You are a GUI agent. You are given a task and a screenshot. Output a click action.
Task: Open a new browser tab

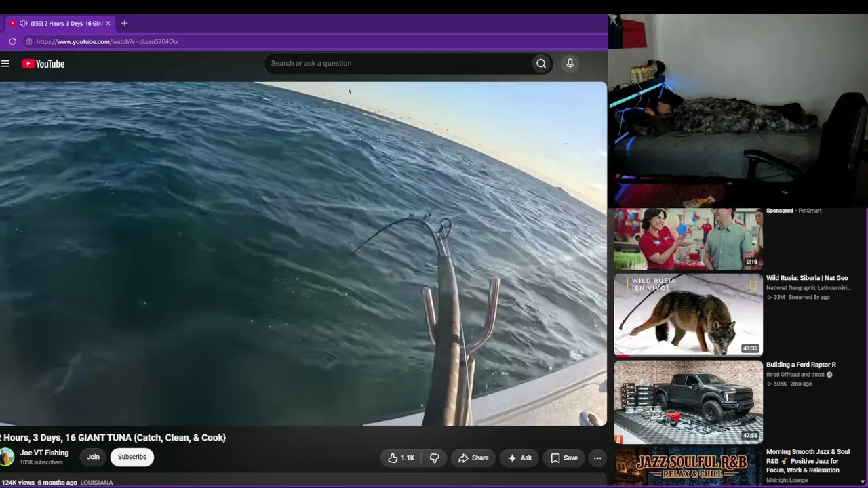tap(124, 23)
